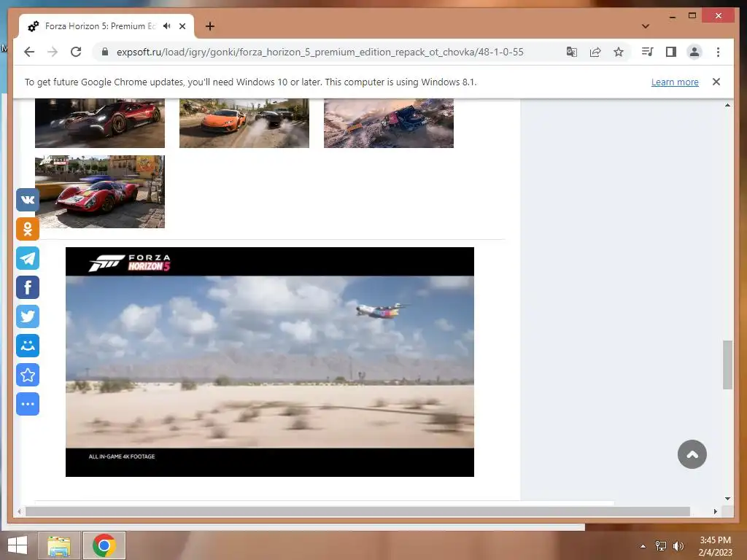747x560 pixels.
Task: Translate this page icon in address bar
Action: [x=572, y=52]
